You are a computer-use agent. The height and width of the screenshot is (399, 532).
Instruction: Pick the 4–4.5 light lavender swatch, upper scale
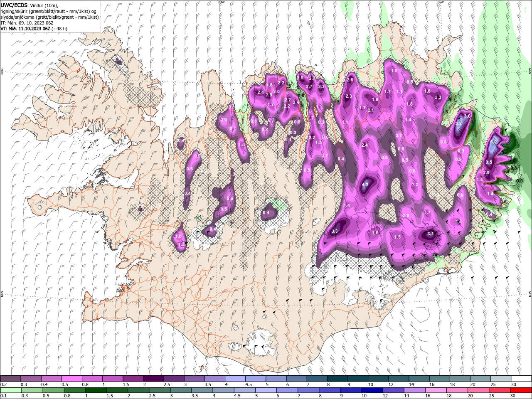[235, 379]
